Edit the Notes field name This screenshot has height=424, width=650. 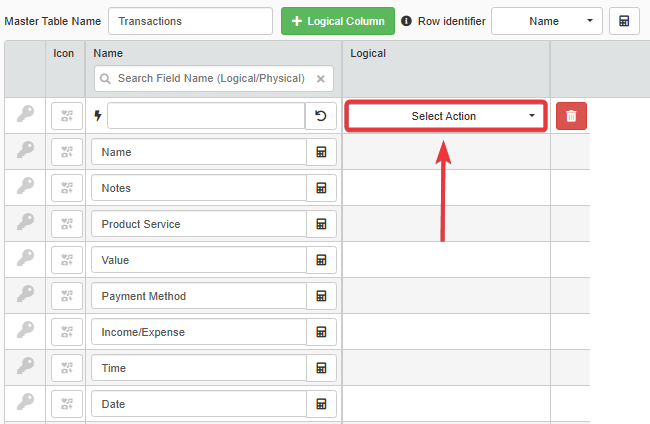click(x=199, y=188)
